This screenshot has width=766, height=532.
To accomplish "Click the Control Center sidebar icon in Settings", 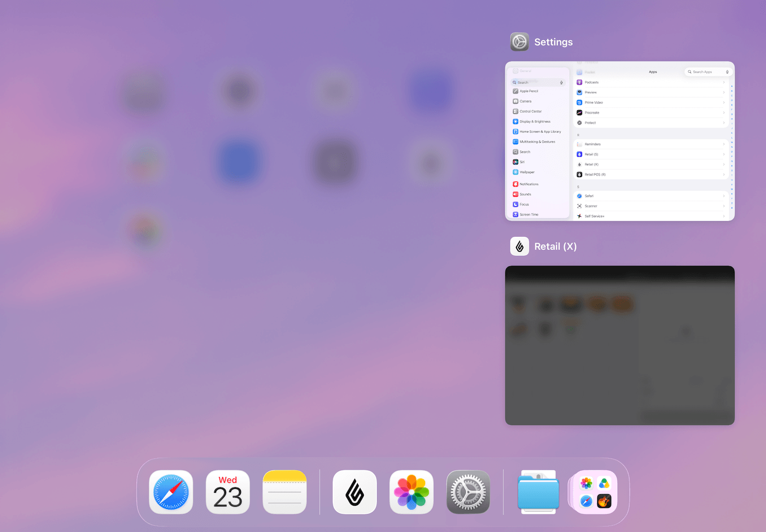I will click(x=515, y=112).
